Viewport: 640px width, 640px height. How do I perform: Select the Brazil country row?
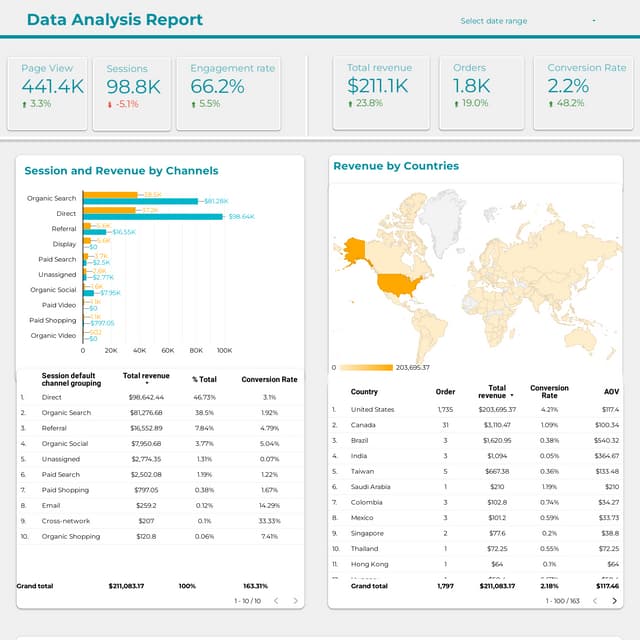point(476,440)
